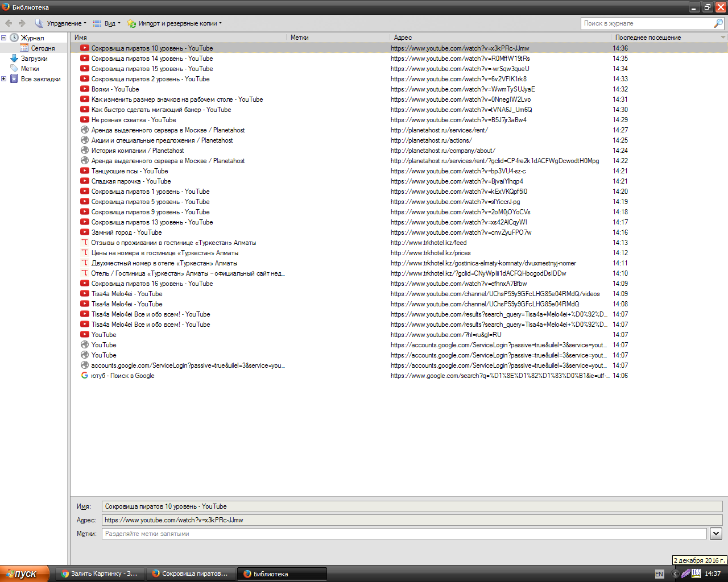Open the Импорт и резервные копии menu
Viewport: 728px width, 582px height.
[x=175, y=23]
